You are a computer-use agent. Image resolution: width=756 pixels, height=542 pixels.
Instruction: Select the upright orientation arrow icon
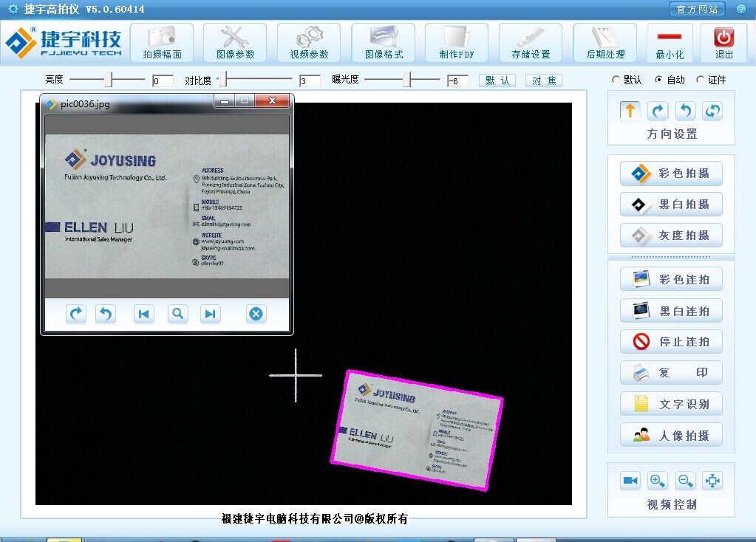pyautogui.click(x=630, y=111)
